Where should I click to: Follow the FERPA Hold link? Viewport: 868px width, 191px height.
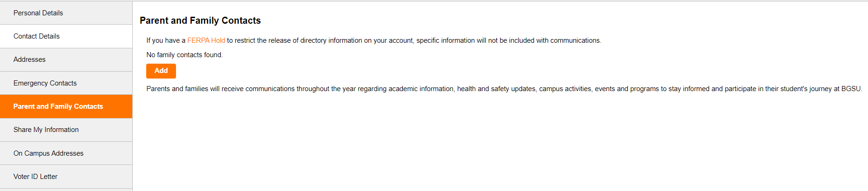click(x=206, y=40)
